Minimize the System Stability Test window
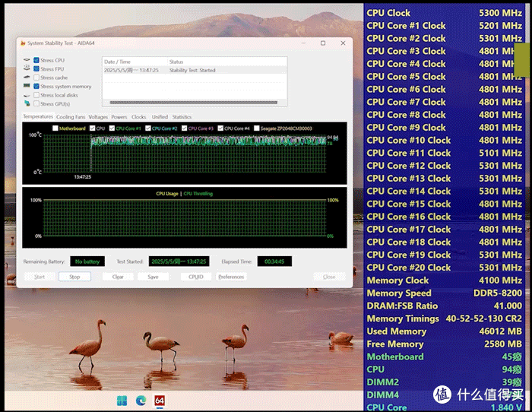The width and height of the screenshot is (532, 412). coord(304,43)
